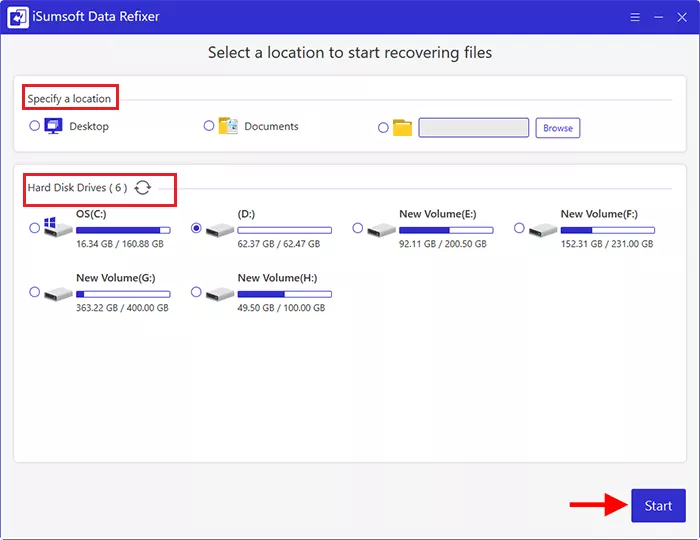This screenshot has height=540, width=700.
Task: Click the New Volume(E:) drive icon
Action: [x=381, y=229]
